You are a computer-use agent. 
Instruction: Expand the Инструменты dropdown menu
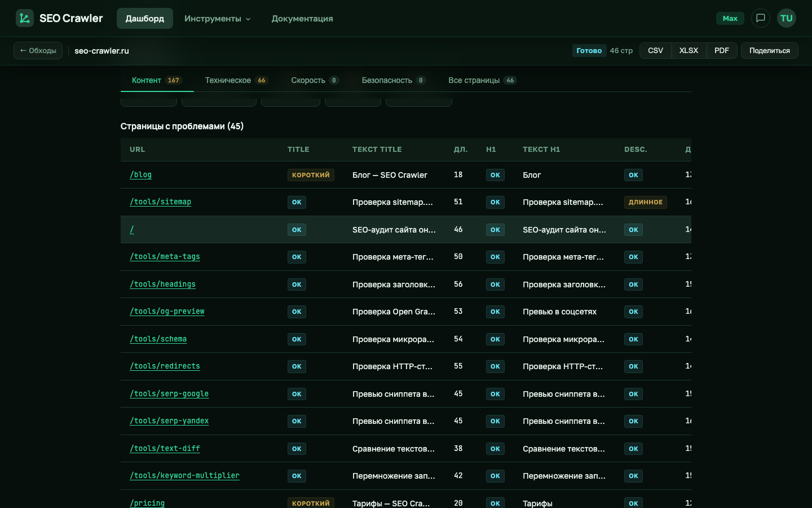click(217, 19)
